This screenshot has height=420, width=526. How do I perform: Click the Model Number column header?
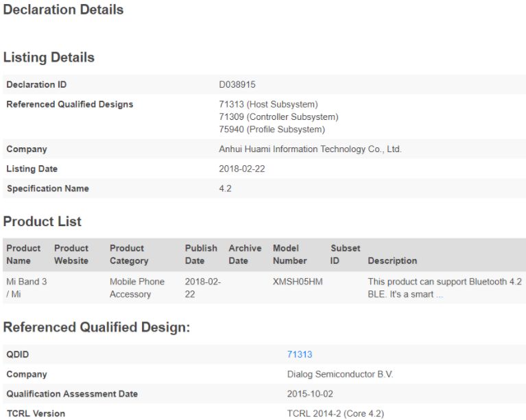coord(290,254)
